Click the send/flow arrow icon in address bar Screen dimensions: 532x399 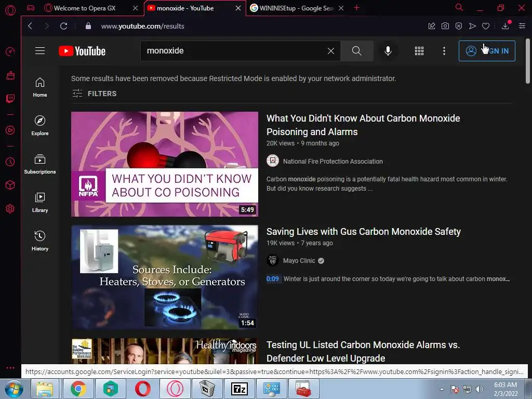[x=472, y=26]
